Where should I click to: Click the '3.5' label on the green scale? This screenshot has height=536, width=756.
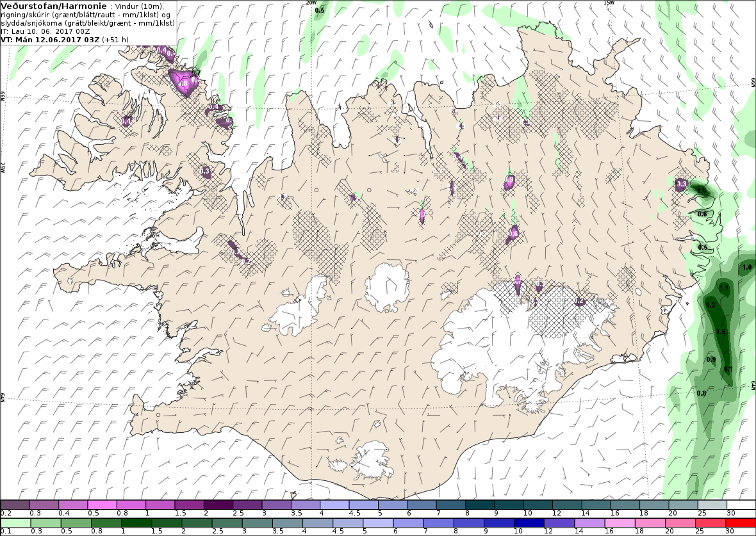click(277, 531)
